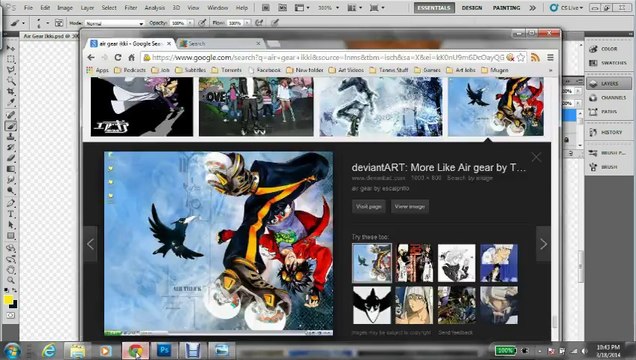Viewport: 636px width, 360px height.
Task: Click the black background color swatch
Action: tap(14, 305)
